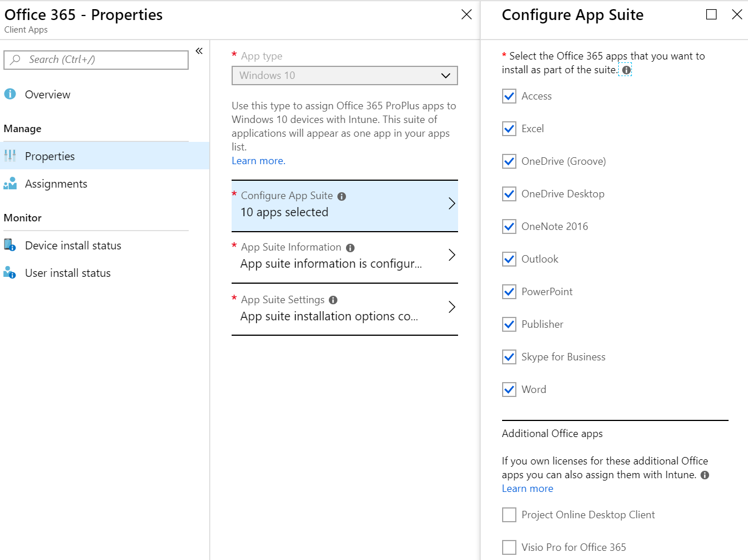Check Visio Pro for Office 365

[509, 547]
